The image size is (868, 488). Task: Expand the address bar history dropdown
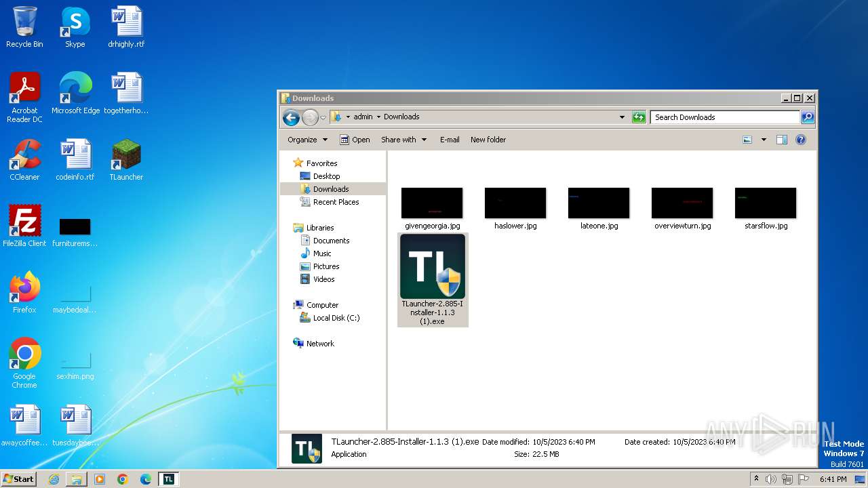tap(622, 117)
